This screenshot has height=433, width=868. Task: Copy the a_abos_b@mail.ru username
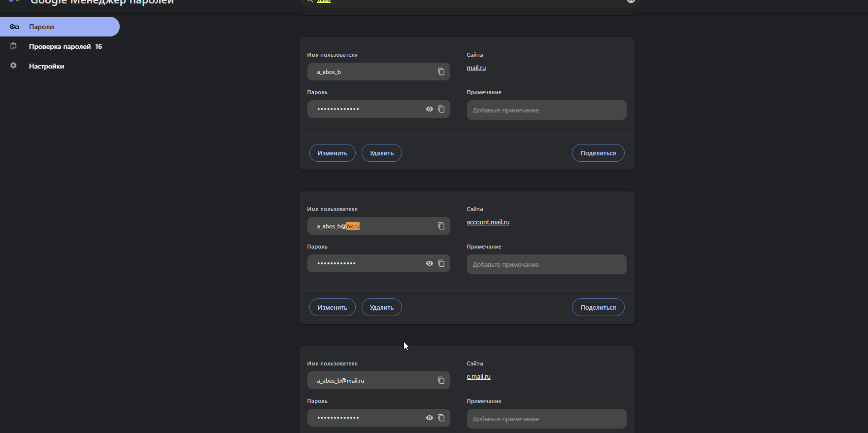[x=441, y=381]
